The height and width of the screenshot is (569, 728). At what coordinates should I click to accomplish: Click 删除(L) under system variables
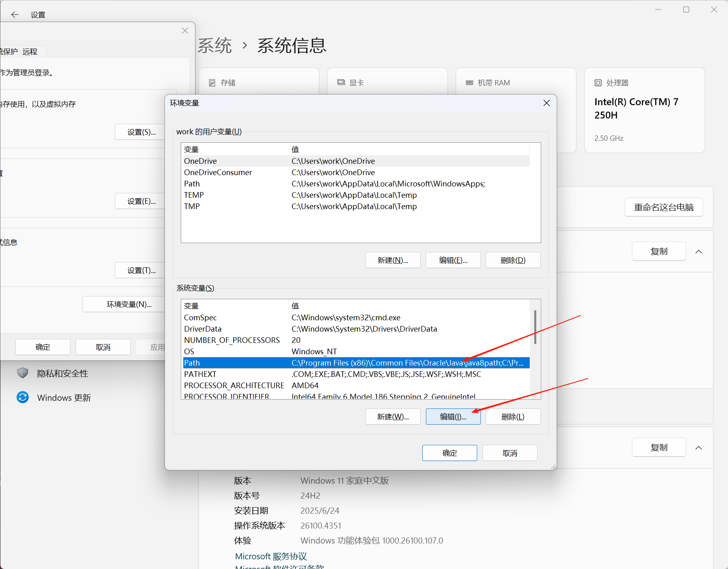coord(513,416)
